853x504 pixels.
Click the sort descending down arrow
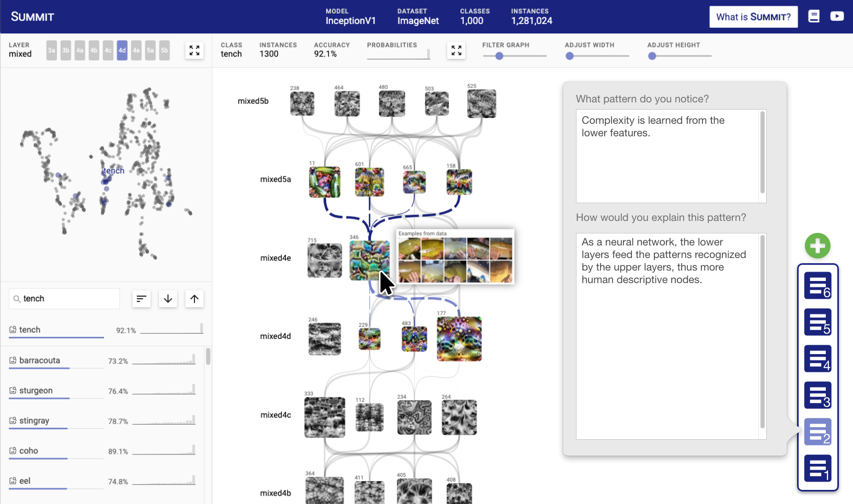(x=168, y=299)
